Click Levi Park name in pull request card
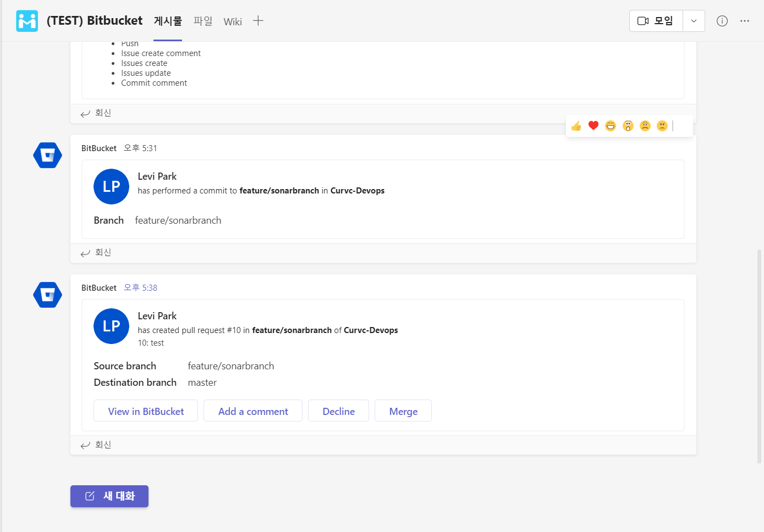The image size is (764, 532). (157, 316)
